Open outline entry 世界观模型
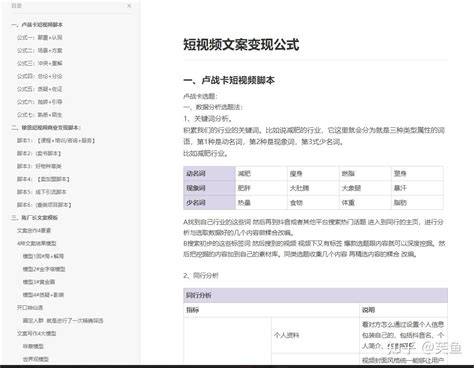 36,359
